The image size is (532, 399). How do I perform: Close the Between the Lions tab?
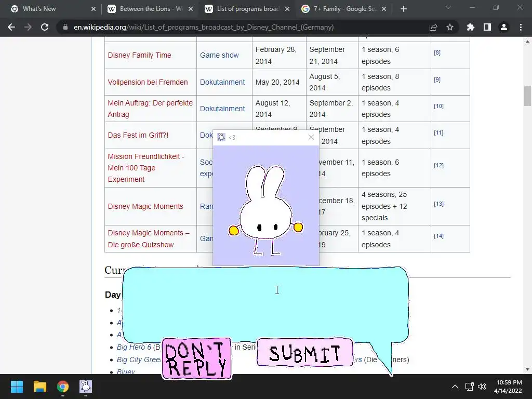pyautogui.click(x=191, y=9)
